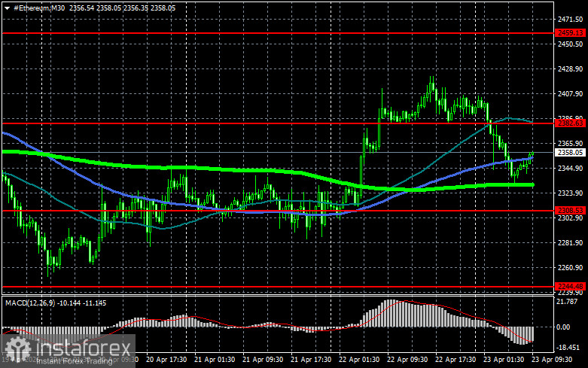Click the MACD(12,26,9) indicator label
Image resolution: width=588 pixels, height=368 pixels.
click(x=29, y=303)
